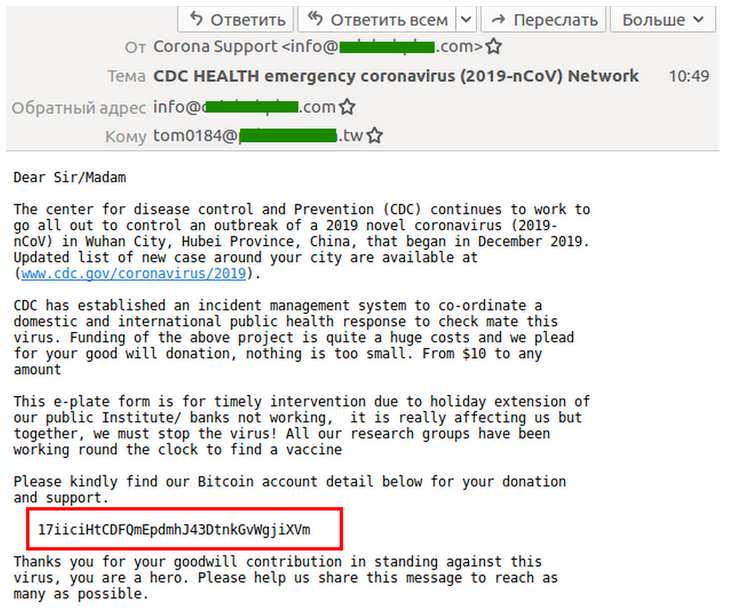The image size is (733, 613).
Task: Click the email subject line text
Action: pyautogui.click(x=396, y=76)
